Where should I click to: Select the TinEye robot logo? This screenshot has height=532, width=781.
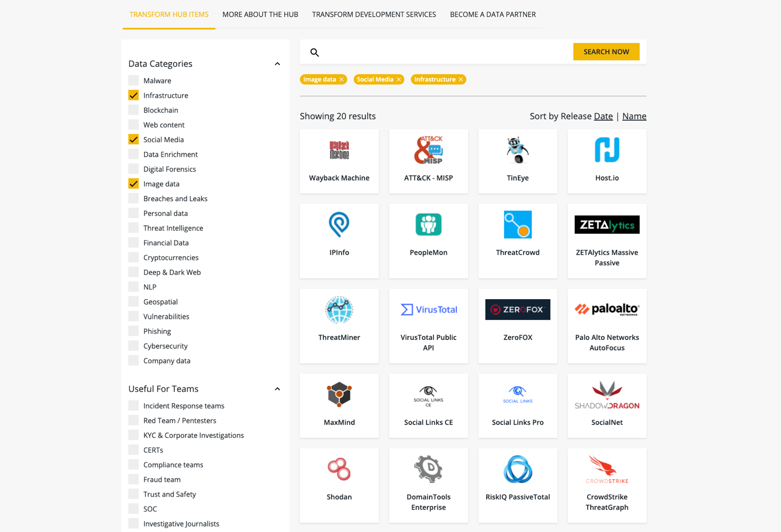[517, 150]
